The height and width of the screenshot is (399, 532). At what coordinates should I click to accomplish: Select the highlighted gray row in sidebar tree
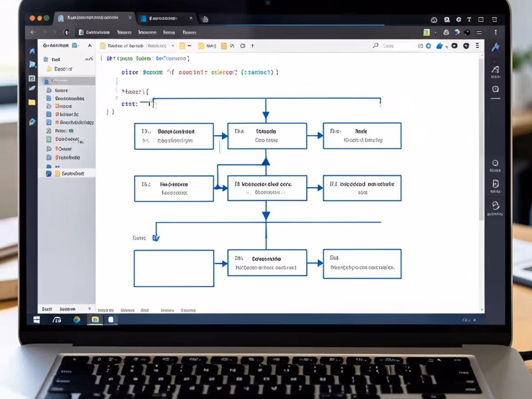pos(67,81)
